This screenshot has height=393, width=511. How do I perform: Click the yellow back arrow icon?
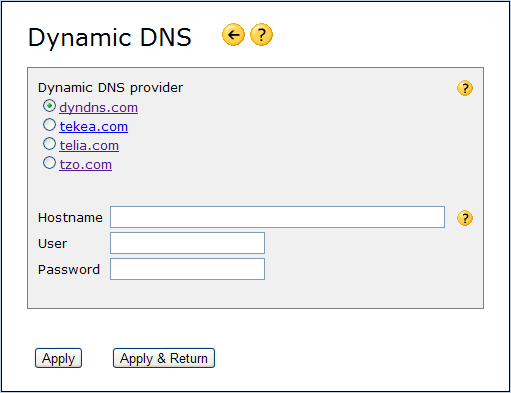coord(233,35)
